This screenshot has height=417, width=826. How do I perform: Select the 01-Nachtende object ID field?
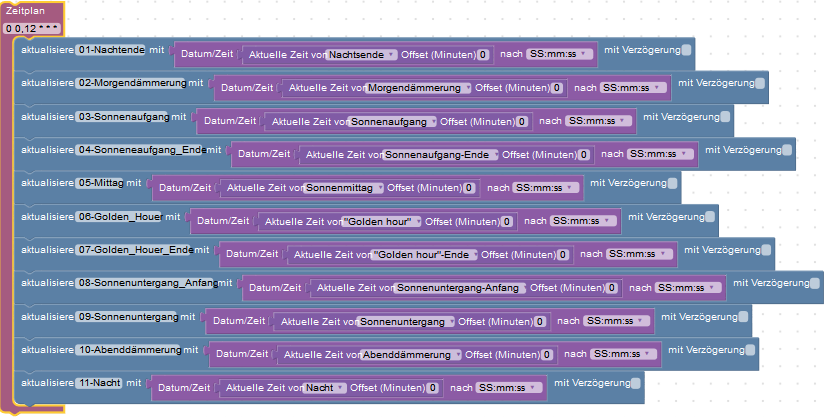pyautogui.click(x=111, y=50)
